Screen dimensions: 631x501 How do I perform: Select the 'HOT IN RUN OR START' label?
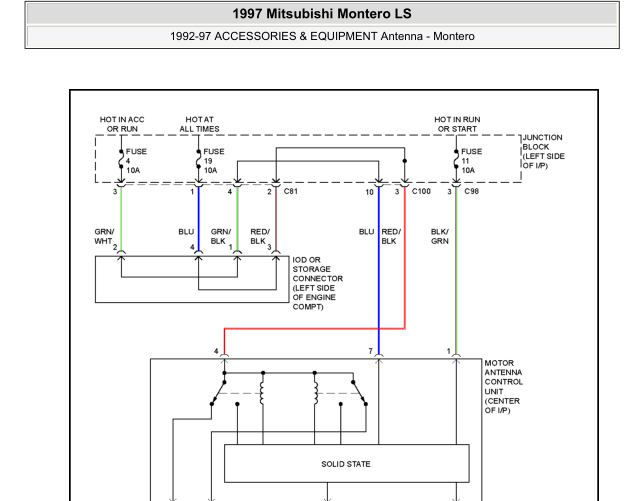point(457,124)
